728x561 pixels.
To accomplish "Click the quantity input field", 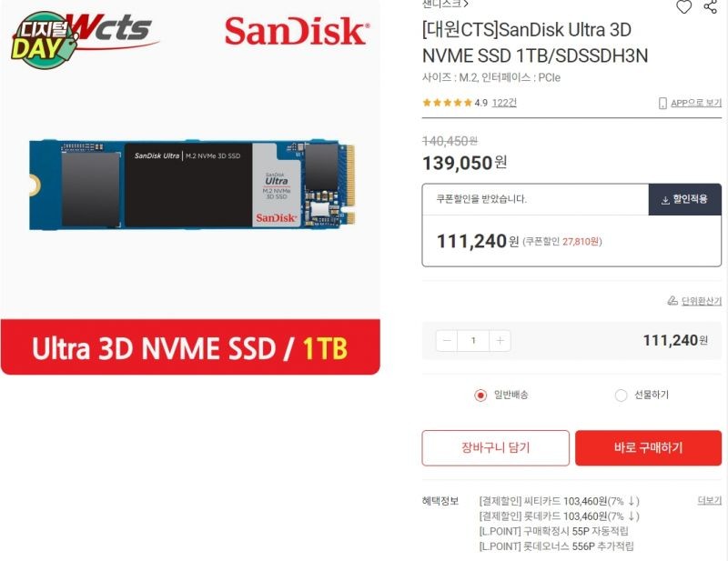I will click(473, 341).
